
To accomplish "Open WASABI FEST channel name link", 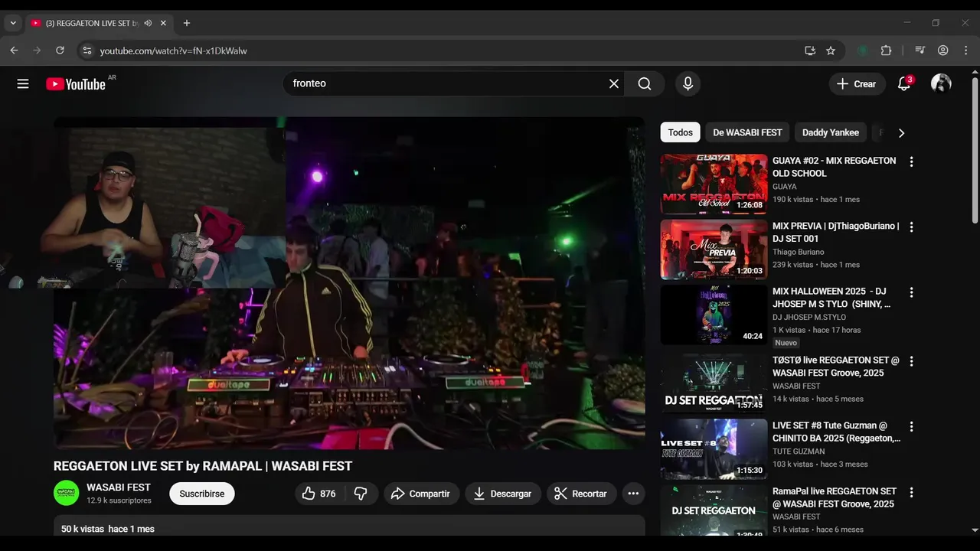I will click(119, 487).
